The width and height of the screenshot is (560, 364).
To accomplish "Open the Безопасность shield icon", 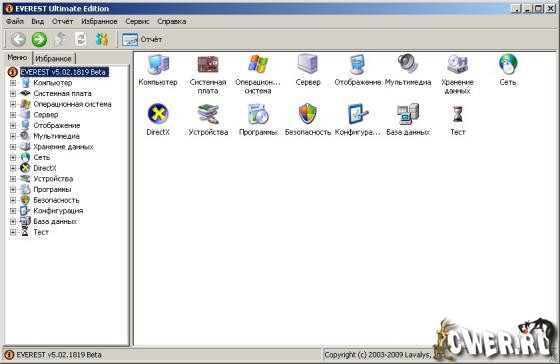I will click(x=308, y=114).
